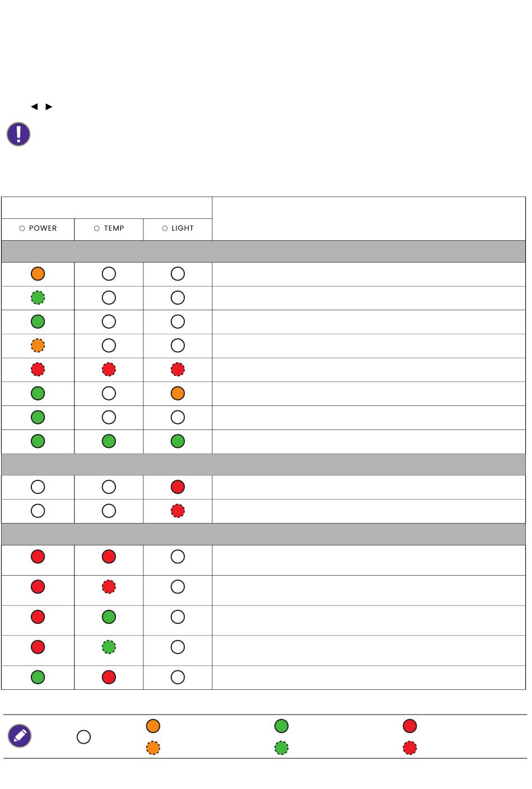Click the dashed red circle in POWER column
Image resolution: width=532 pixels, height=789 pixels.
38,370
